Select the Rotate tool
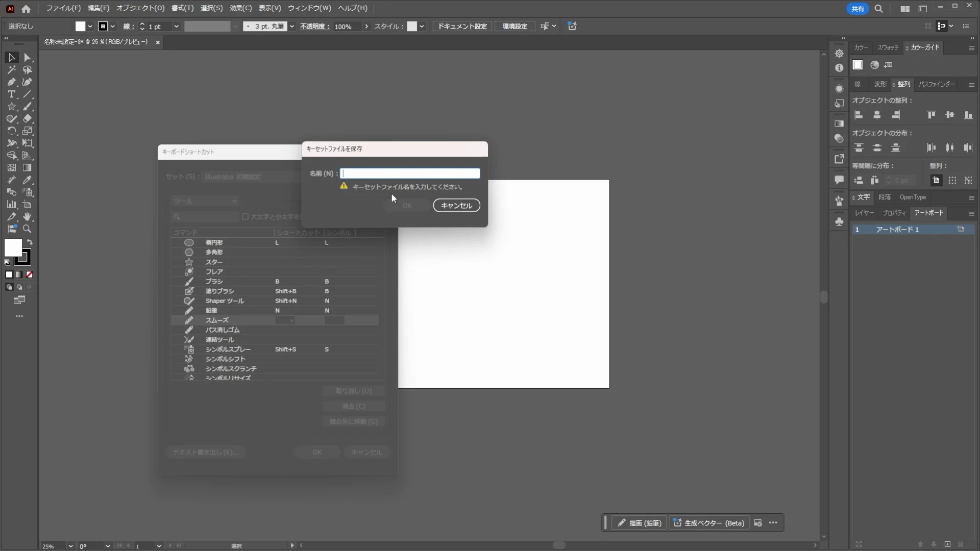 click(11, 131)
